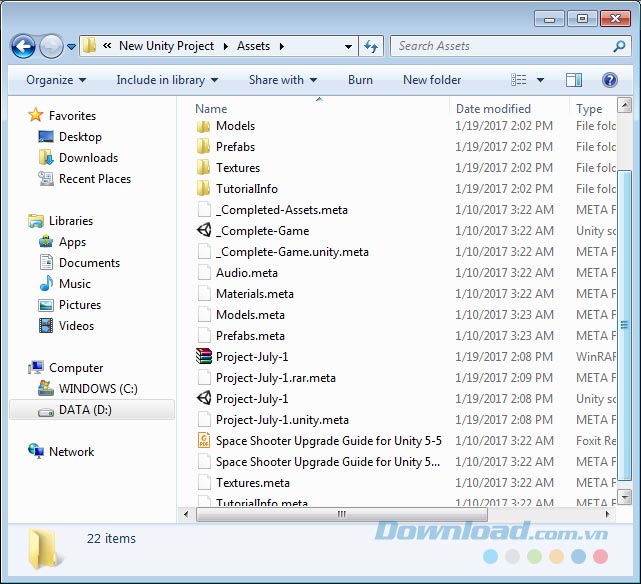Select the Space Shooter Upgrade Guide PDF
The height and width of the screenshot is (584, 641).
327,441
